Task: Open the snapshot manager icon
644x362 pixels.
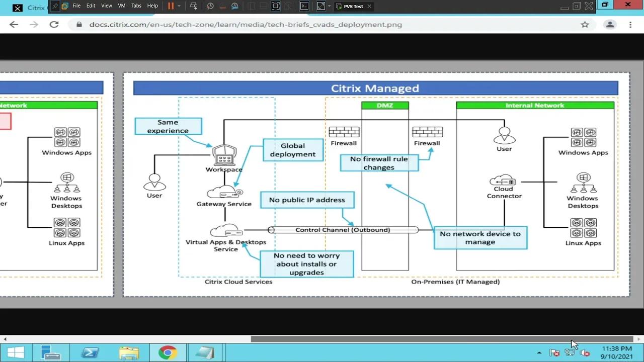Action: [235, 6]
